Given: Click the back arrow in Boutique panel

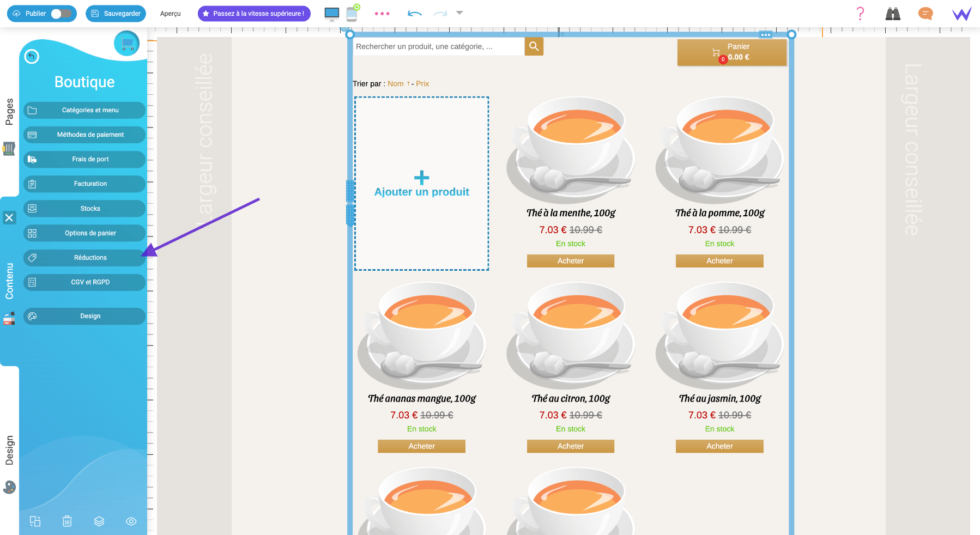Looking at the screenshot, I should pos(32,56).
